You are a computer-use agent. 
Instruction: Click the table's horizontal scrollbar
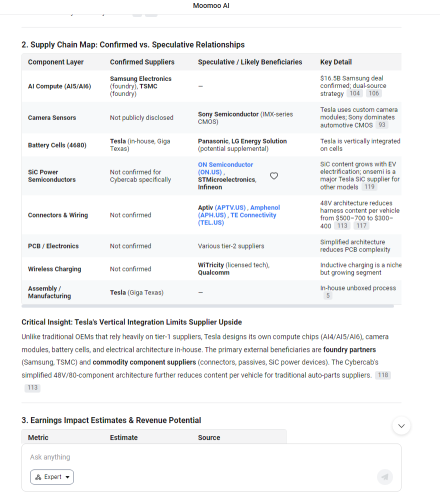(208, 306)
